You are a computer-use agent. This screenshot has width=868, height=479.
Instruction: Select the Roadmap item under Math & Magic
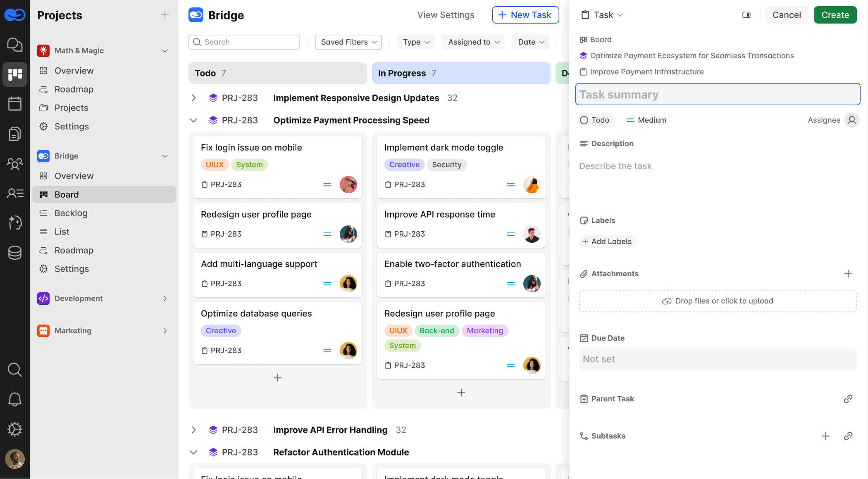click(x=74, y=89)
